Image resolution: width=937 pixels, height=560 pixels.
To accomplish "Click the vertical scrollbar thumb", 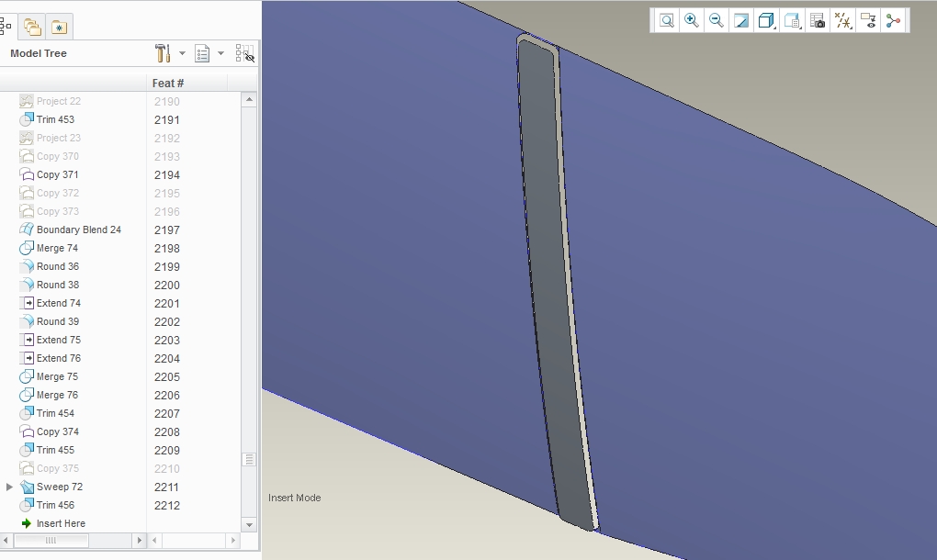I will click(x=249, y=460).
